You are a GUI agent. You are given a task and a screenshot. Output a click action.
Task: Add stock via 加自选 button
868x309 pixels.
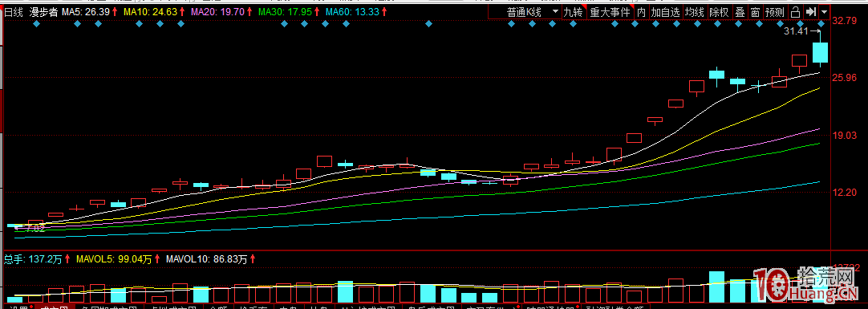tap(665, 11)
